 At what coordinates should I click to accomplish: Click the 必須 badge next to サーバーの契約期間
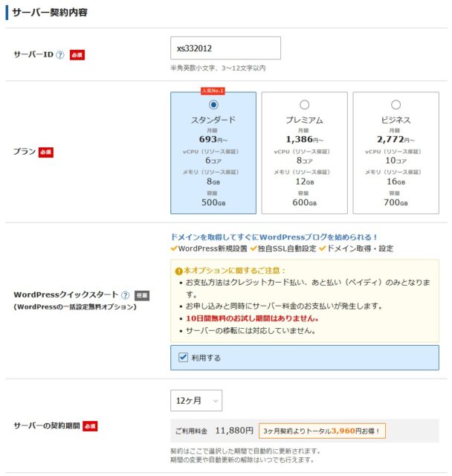tap(90, 425)
